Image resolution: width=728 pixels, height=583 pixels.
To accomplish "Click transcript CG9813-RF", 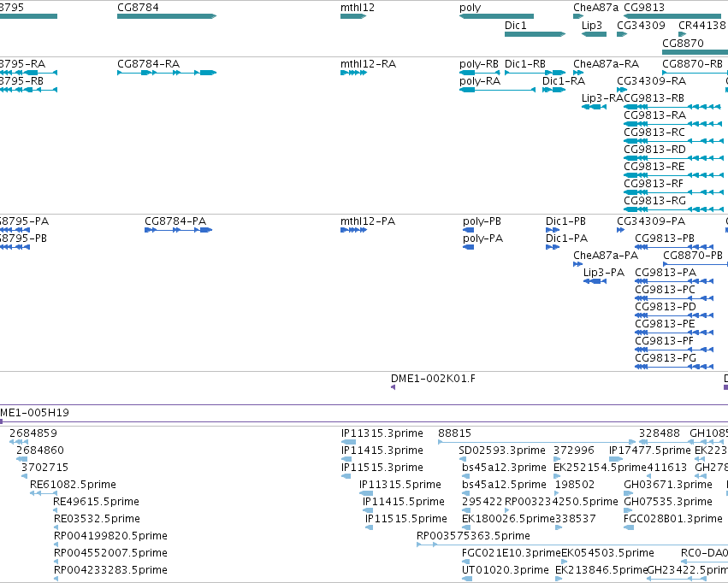I will (x=674, y=192).
